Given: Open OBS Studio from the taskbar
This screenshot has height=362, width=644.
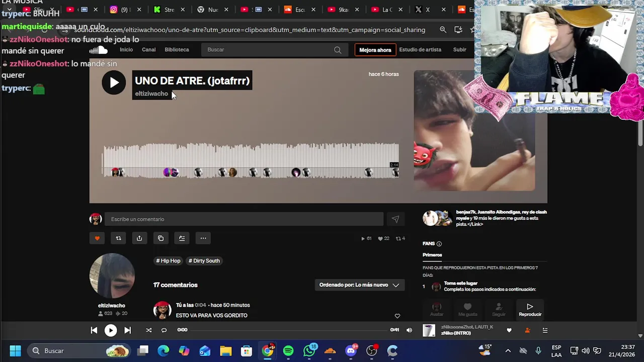Looking at the screenshot, I should coord(372,350).
